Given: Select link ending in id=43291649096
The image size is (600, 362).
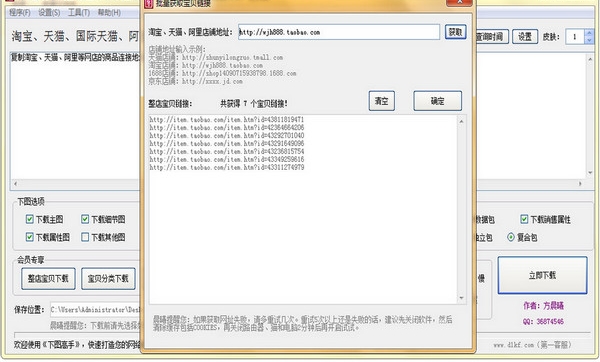Looking at the screenshot, I should pos(227,144).
